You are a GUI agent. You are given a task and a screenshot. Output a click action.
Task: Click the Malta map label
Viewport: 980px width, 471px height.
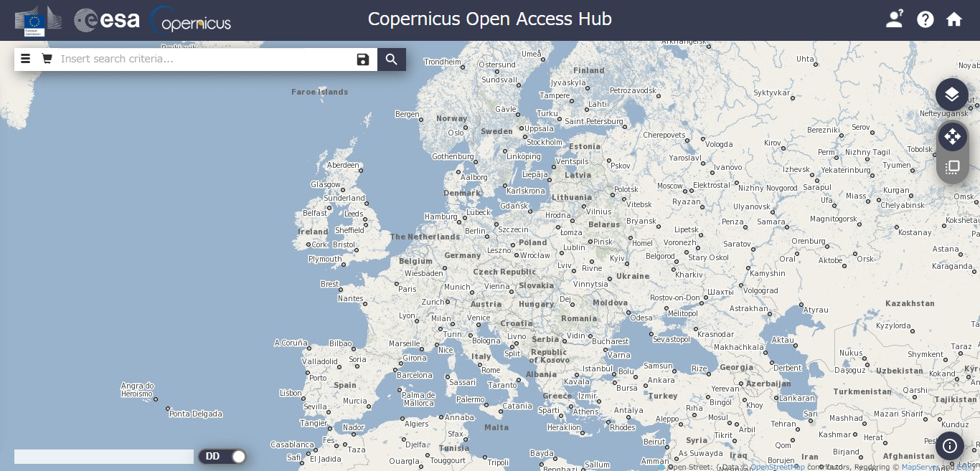click(496, 427)
